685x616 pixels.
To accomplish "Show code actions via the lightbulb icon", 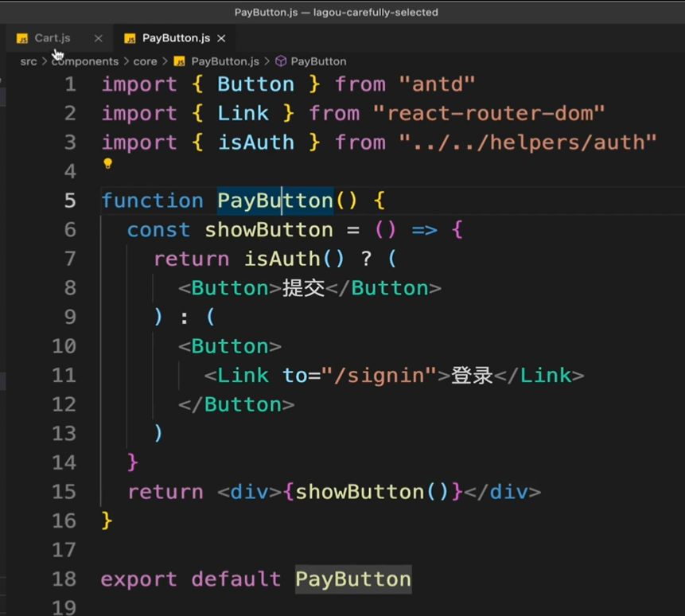I will [108, 164].
